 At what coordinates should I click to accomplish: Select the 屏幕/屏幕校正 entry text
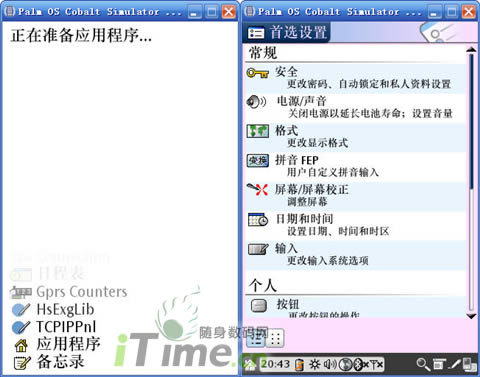coord(312,189)
